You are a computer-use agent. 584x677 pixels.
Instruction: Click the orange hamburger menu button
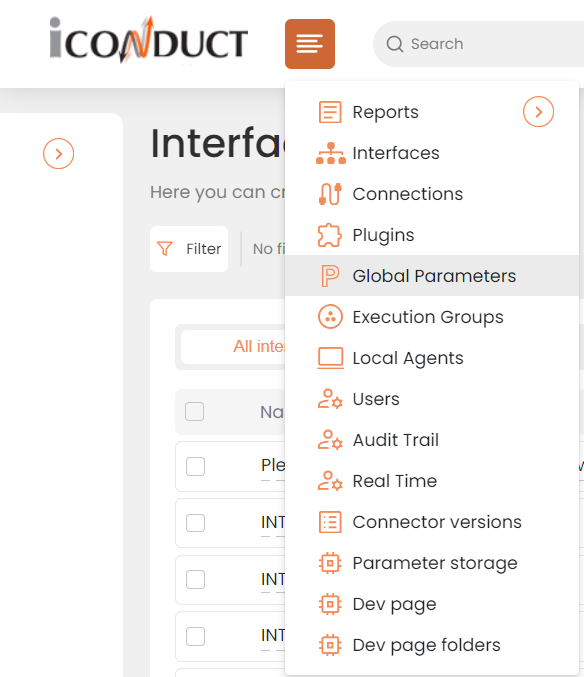[x=309, y=44]
